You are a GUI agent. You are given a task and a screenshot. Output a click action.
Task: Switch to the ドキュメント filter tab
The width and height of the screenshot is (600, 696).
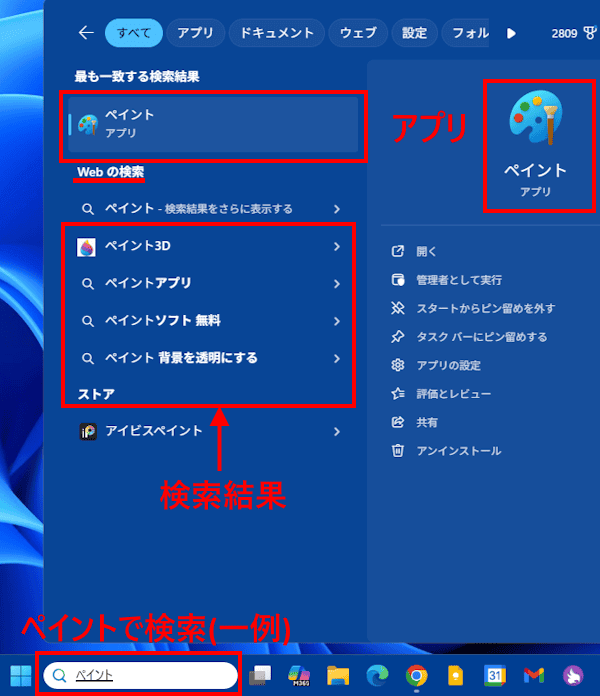278,33
